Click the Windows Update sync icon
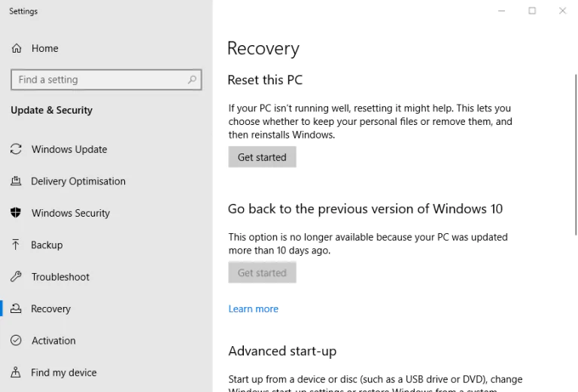This screenshot has height=392, width=578. point(16,150)
